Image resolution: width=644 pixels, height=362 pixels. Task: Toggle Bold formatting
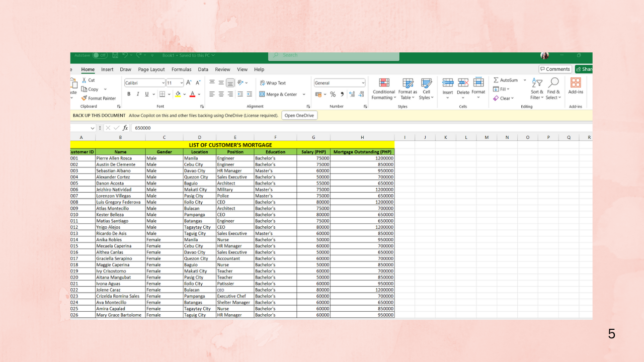[x=129, y=94]
